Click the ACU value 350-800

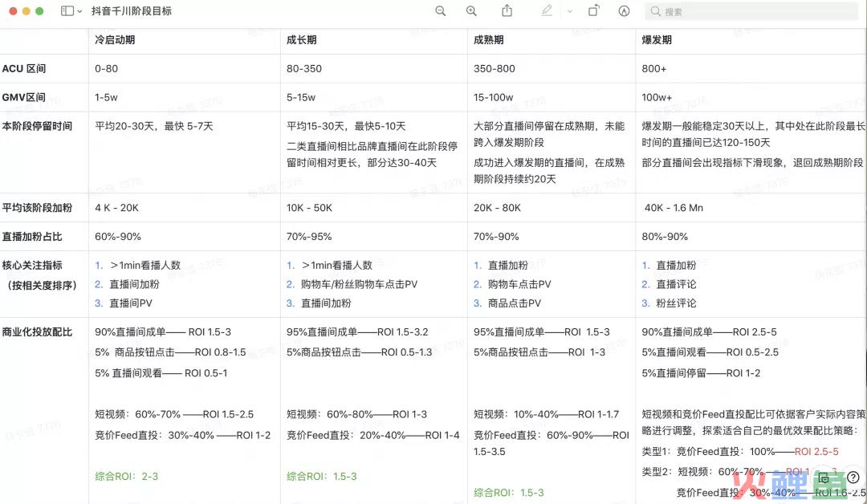495,68
